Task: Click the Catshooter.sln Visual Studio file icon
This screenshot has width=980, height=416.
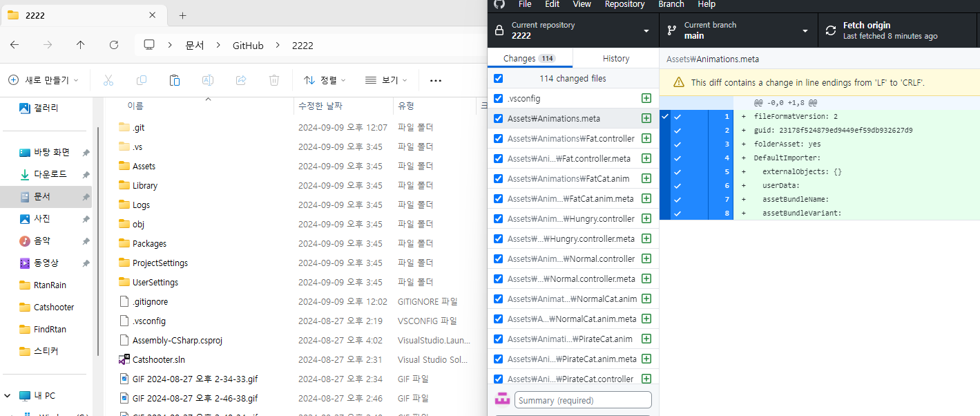Action: pyautogui.click(x=124, y=359)
